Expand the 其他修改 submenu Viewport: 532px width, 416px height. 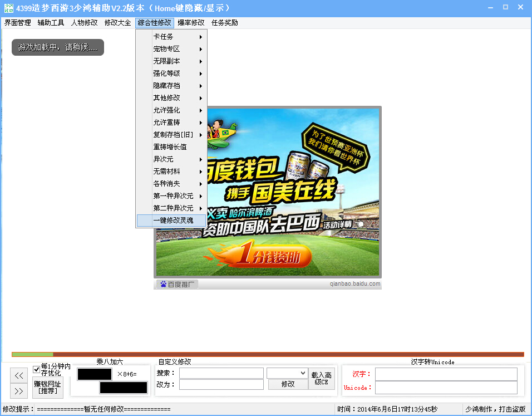[x=171, y=98]
